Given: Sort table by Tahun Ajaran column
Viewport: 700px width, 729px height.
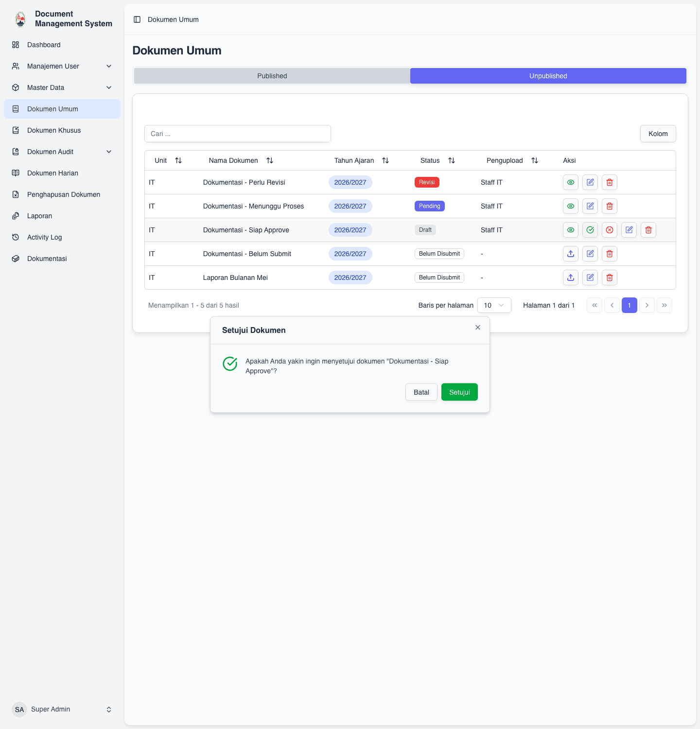Looking at the screenshot, I should pyautogui.click(x=362, y=160).
